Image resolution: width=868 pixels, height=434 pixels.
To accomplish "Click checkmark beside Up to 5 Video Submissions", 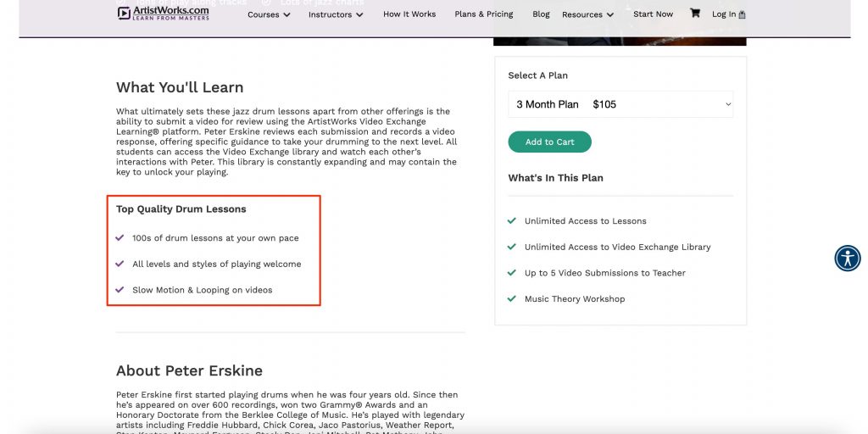I will pos(512,272).
